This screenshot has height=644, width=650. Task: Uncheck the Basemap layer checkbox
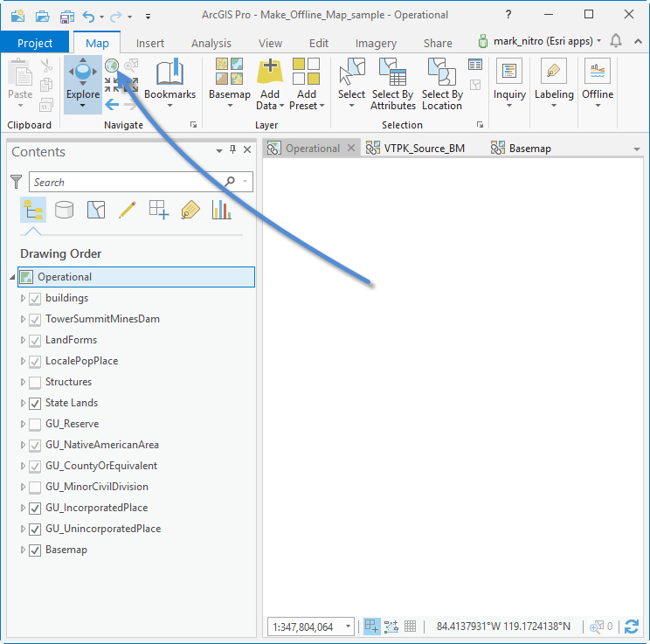click(35, 551)
